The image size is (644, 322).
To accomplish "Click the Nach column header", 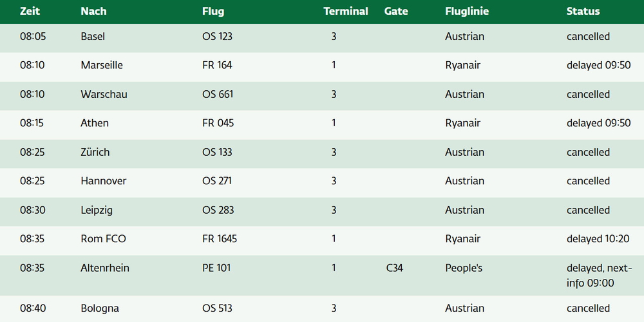I will (x=93, y=11).
